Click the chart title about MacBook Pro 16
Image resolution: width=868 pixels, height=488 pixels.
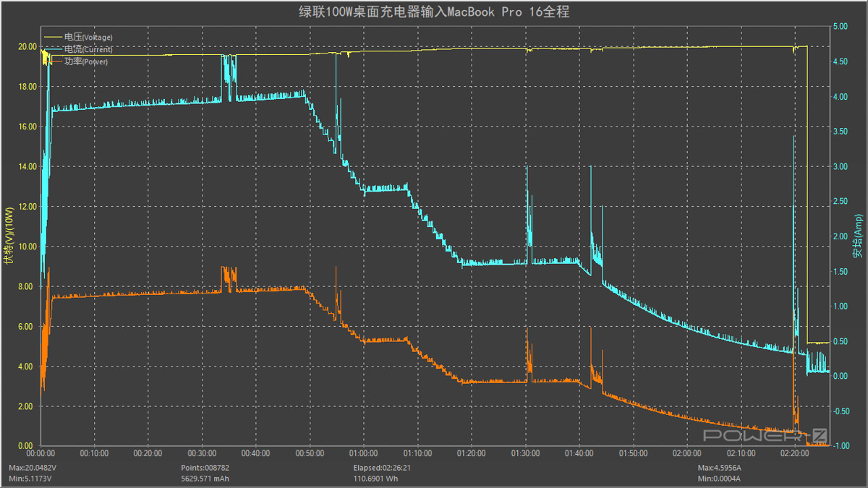[x=433, y=11]
